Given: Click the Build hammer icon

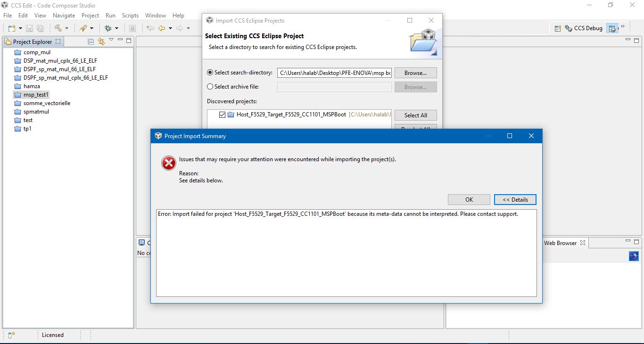Looking at the screenshot, I should click(x=58, y=28).
